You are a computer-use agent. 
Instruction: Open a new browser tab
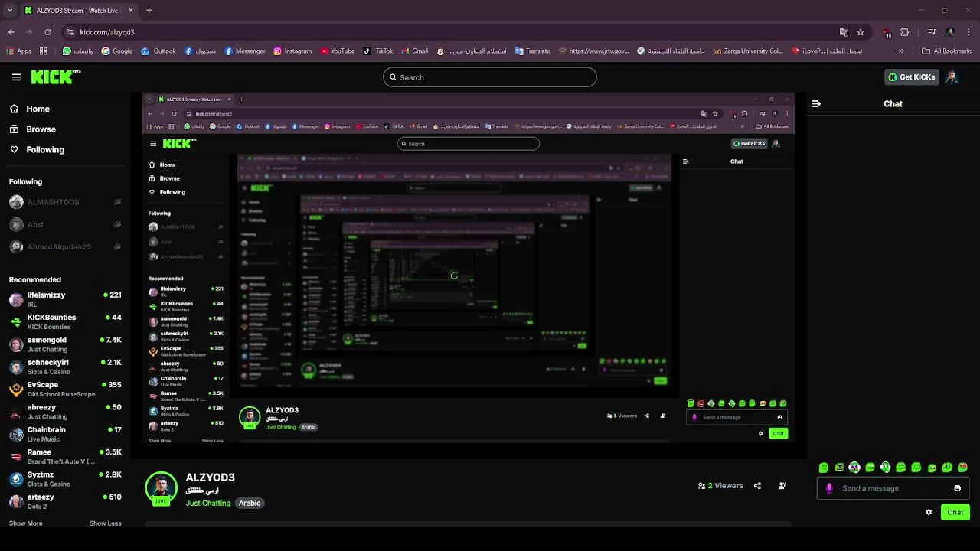(149, 11)
